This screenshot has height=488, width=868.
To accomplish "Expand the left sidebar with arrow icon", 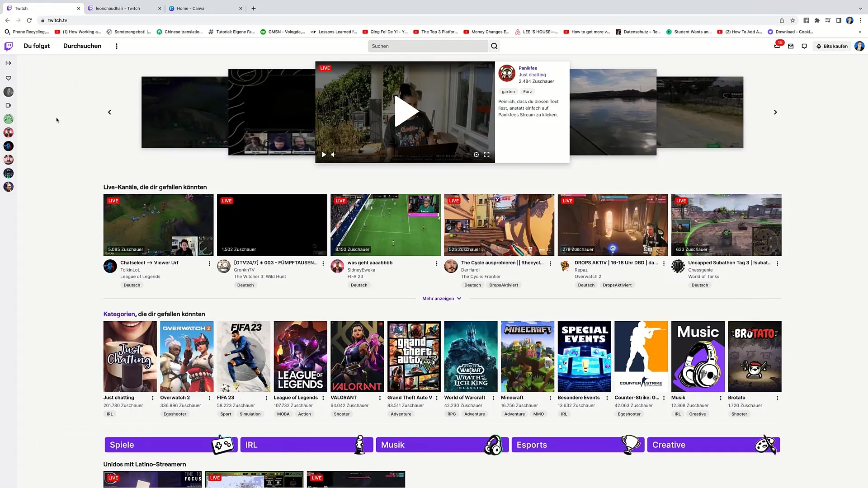I will click(8, 63).
